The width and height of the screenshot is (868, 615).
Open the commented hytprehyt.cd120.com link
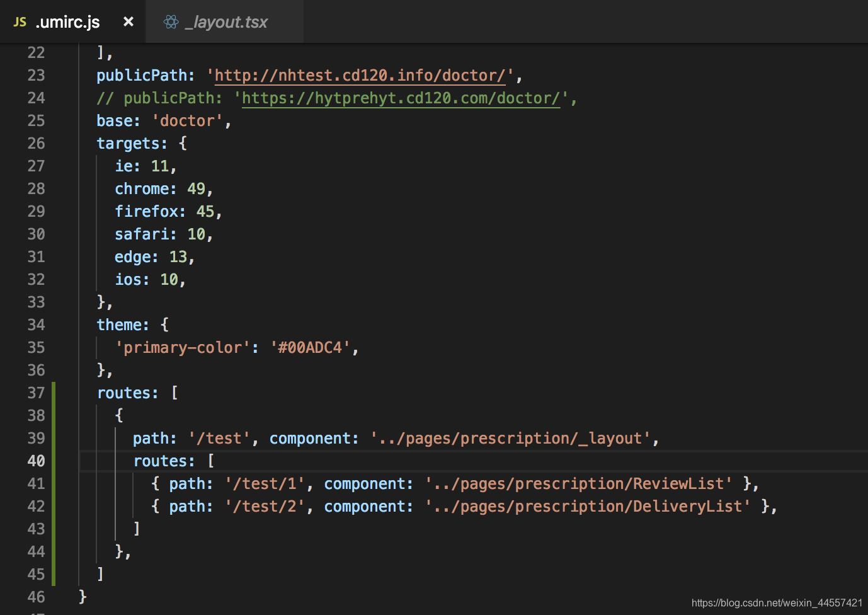pos(401,98)
